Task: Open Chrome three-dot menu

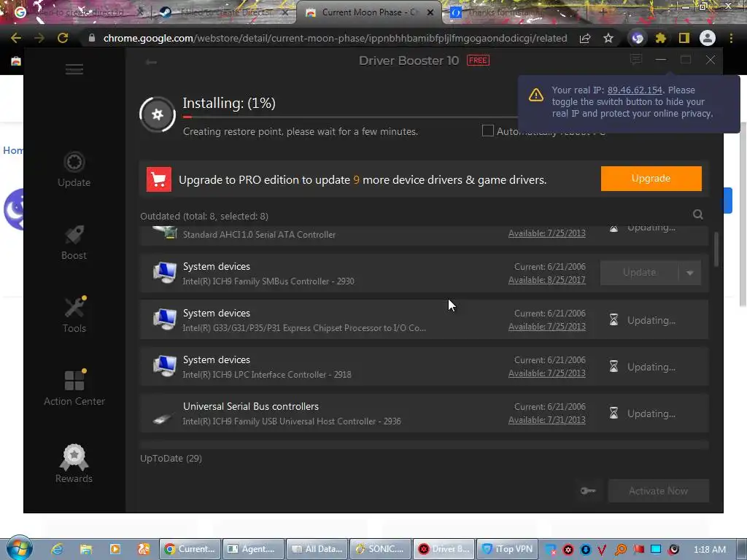Action: point(731,38)
